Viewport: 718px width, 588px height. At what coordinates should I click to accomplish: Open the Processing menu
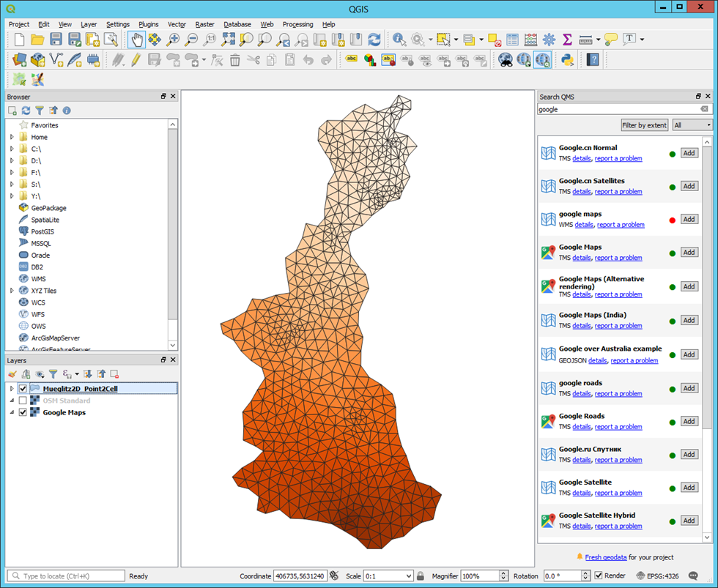[x=297, y=24]
